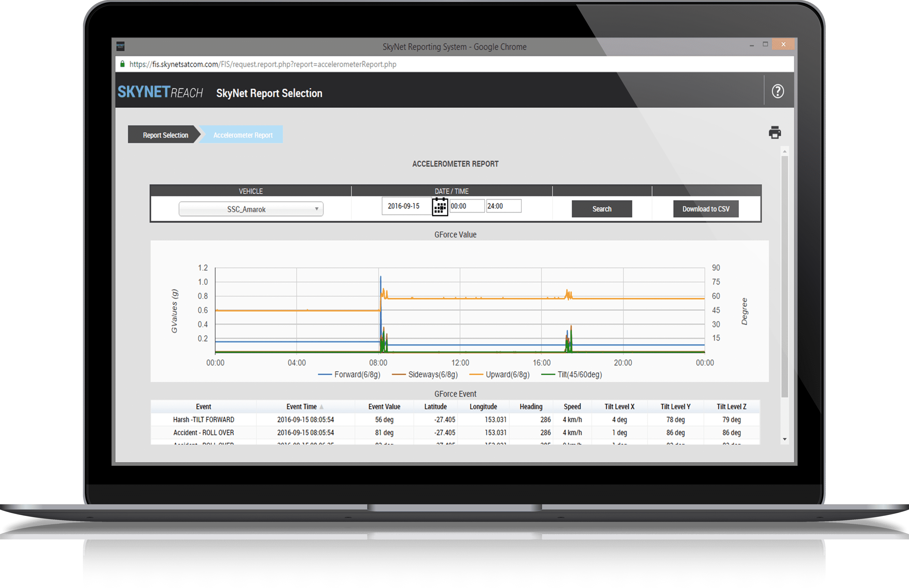Click the 78 deg Tilt Level Y cell
This screenshot has width=909, height=588.
[675, 420]
